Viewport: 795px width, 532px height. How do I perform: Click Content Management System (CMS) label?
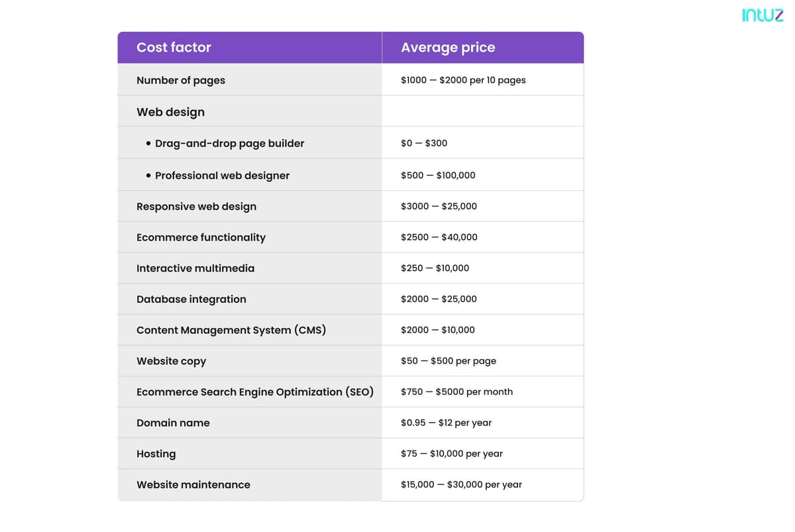click(x=231, y=330)
